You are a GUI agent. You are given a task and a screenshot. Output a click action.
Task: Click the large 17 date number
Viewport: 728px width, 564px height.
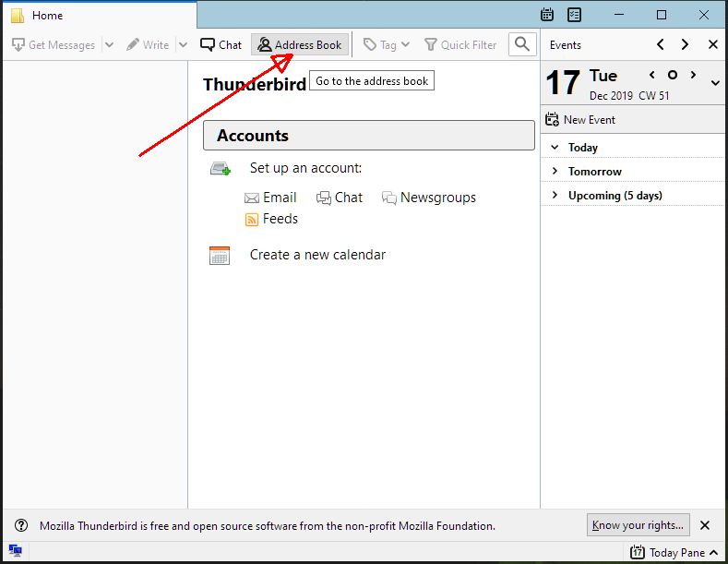click(x=563, y=83)
